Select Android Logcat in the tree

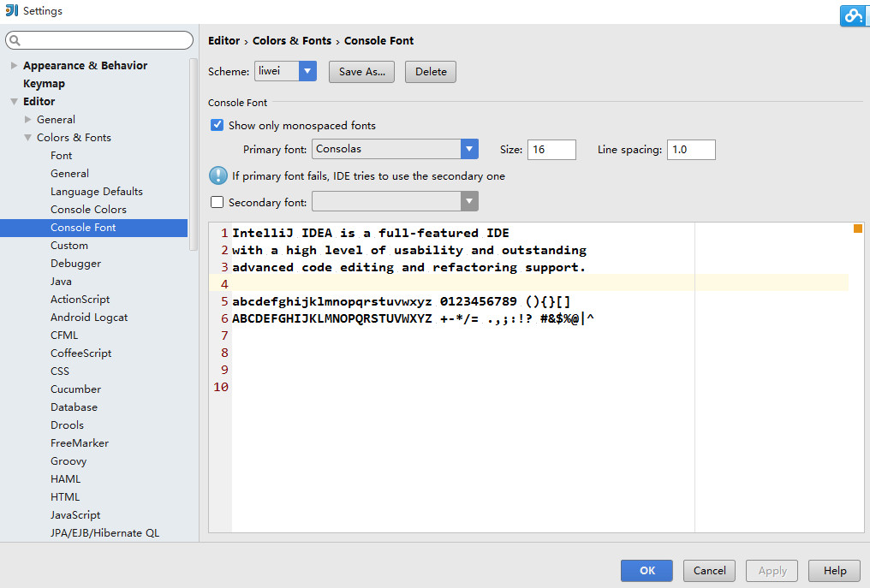point(89,318)
